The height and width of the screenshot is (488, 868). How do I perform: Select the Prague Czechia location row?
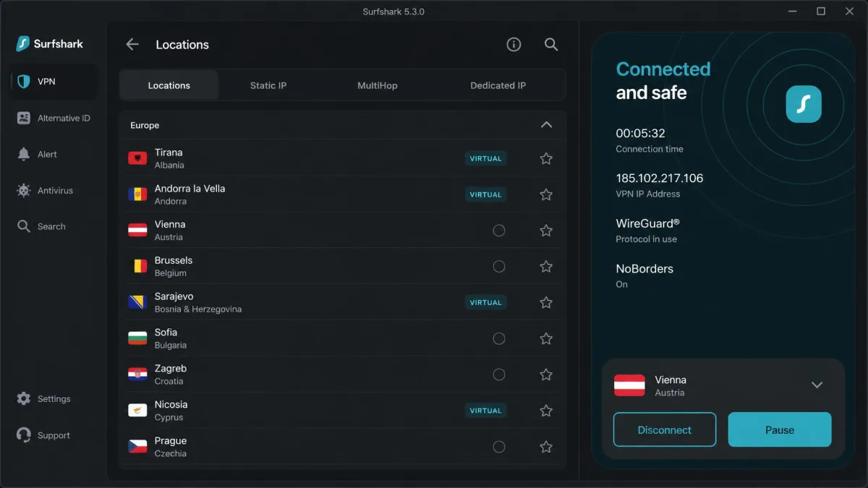(x=342, y=447)
